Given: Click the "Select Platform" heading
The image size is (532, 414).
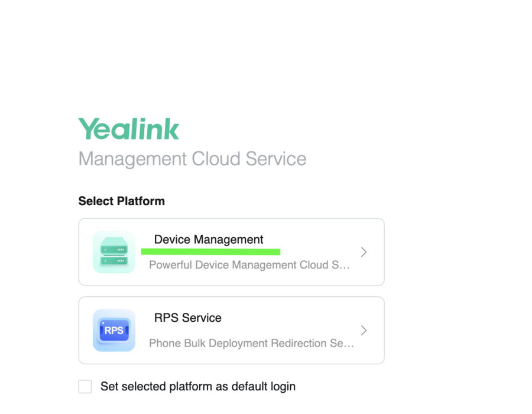Looking at the screenshot, I should point(121,201).
